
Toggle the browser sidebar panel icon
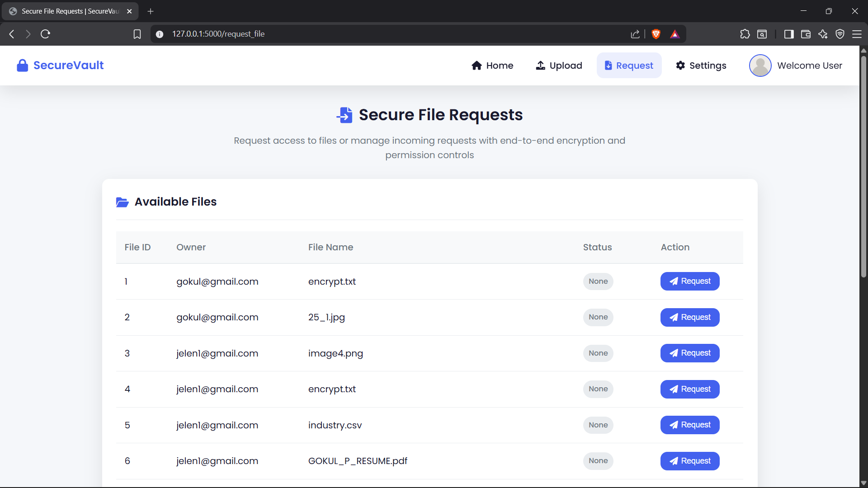coord(789,34)
